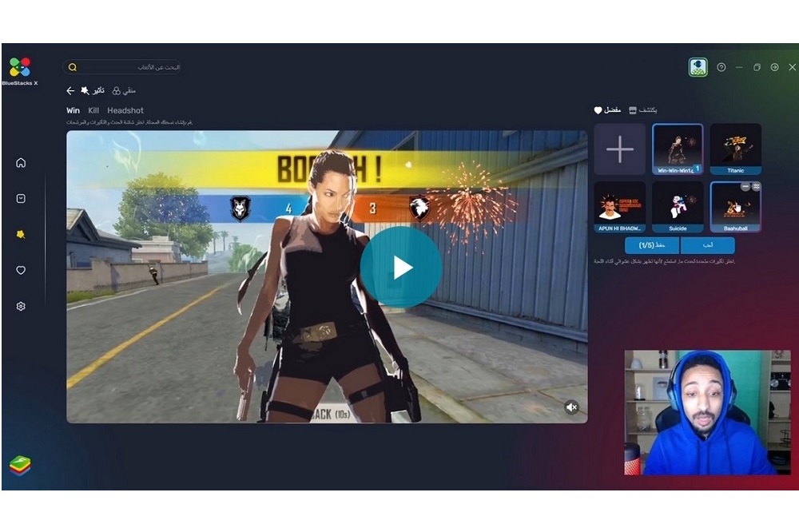Open adjust settings on Baahubali effect
This screenshot has height=532, width=799.
(755, 186)
